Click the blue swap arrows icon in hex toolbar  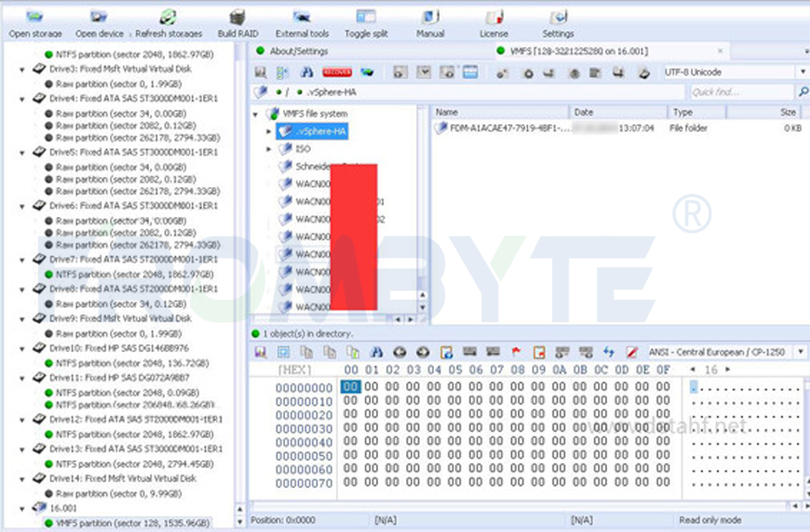(x=609, y=352)
